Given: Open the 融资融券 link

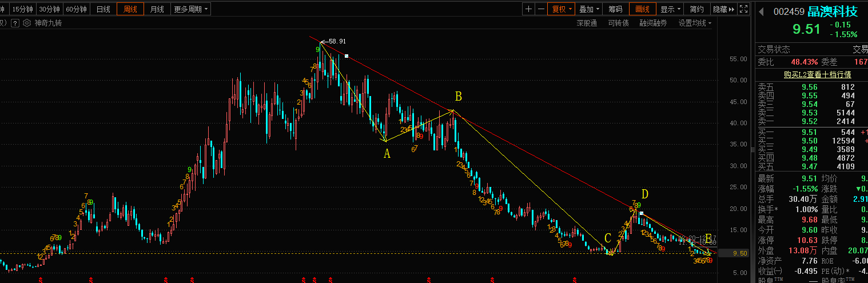Looking at the screenshot, I should point(653,23).
